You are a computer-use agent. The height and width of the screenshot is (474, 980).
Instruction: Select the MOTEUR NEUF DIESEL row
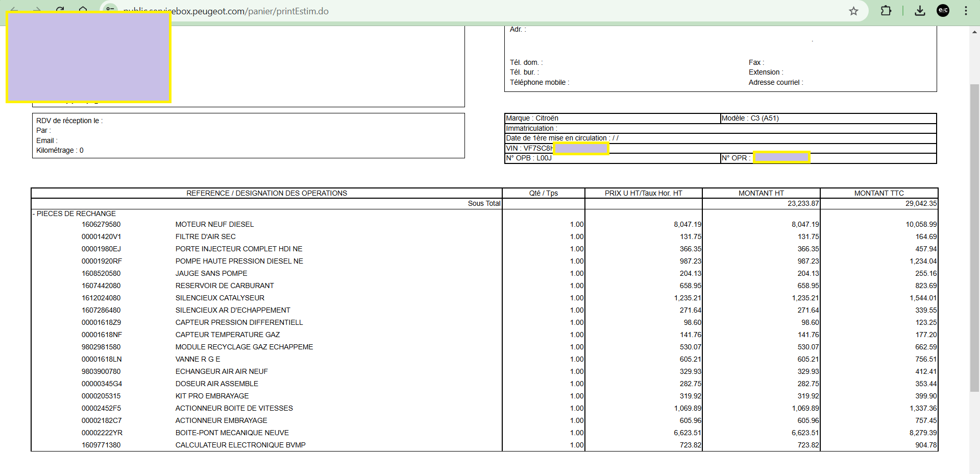[x=484, y=224]
